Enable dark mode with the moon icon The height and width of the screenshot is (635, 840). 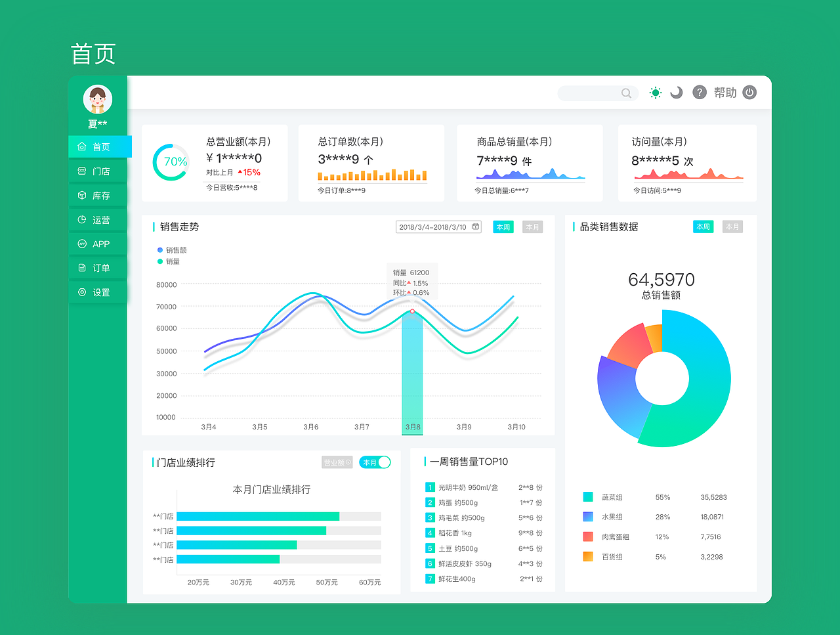pos(677,93)
